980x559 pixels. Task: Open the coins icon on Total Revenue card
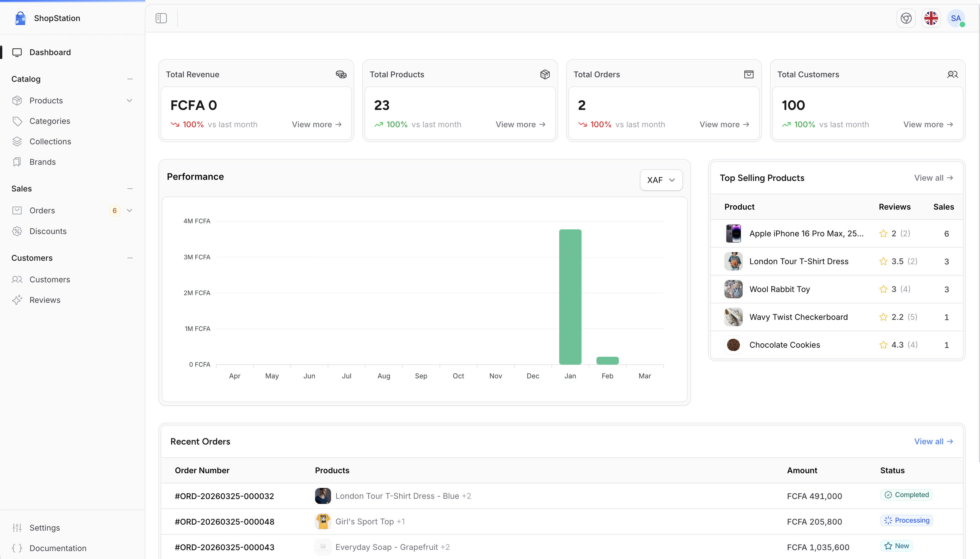pyautogui.click(x=341, y=74)
